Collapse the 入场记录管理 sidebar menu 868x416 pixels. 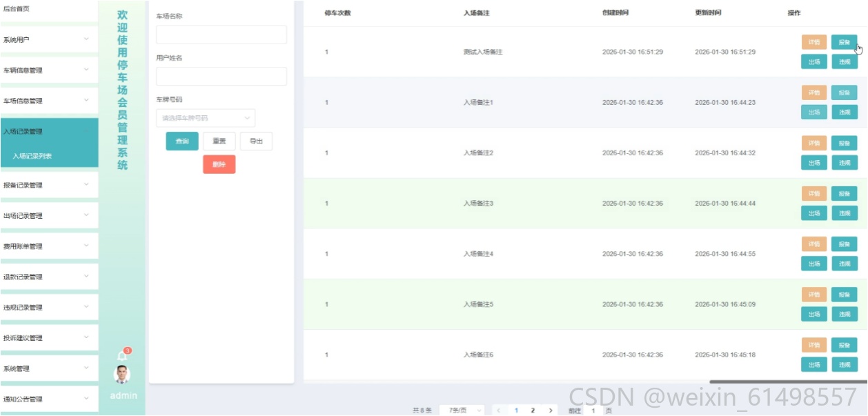click(x=49, y=131)
